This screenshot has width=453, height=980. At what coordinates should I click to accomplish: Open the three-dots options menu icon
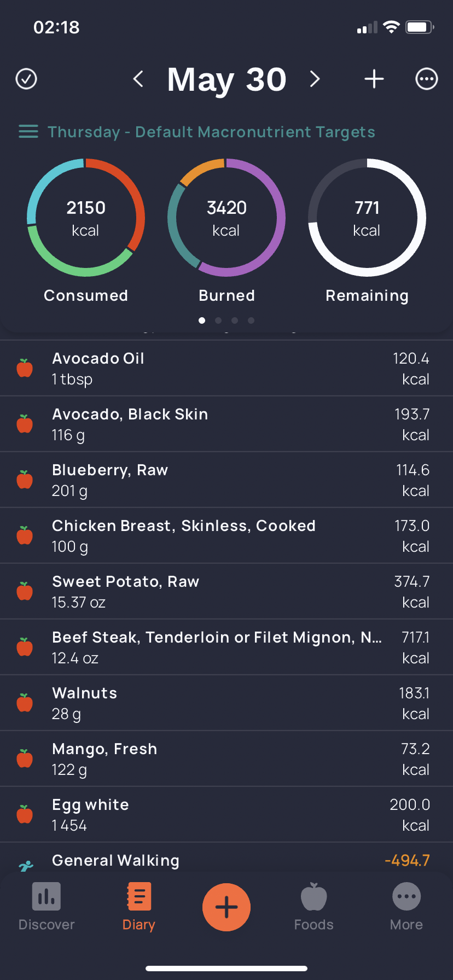427,79
